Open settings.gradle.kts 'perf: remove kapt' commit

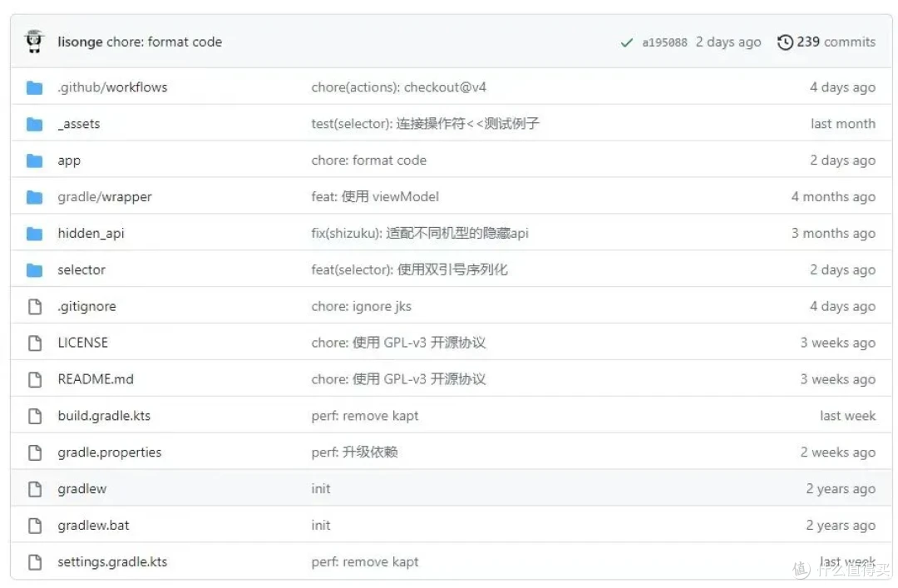coord(365,562)
